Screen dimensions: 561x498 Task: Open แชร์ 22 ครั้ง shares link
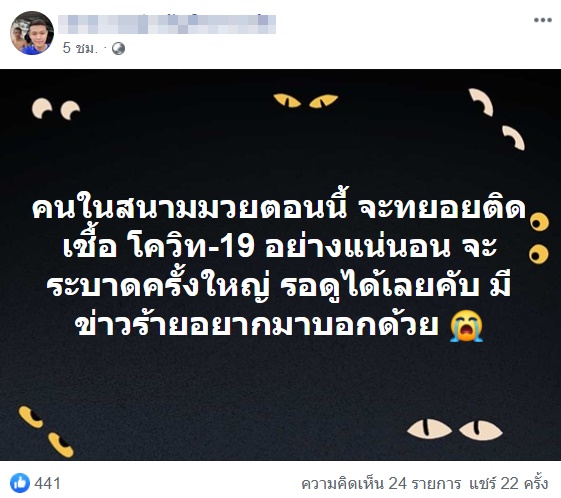(x=508, y=483)
